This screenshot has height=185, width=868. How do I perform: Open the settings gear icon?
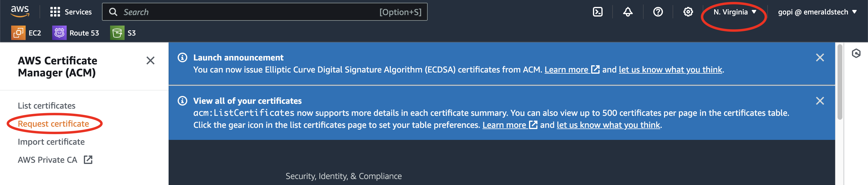(688, 12)
